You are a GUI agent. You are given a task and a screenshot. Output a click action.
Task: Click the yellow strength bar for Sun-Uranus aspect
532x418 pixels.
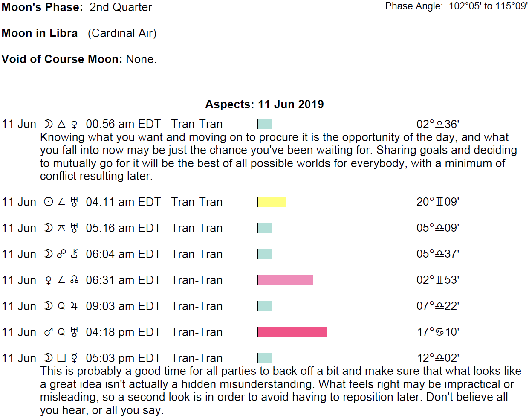[272, 202]
